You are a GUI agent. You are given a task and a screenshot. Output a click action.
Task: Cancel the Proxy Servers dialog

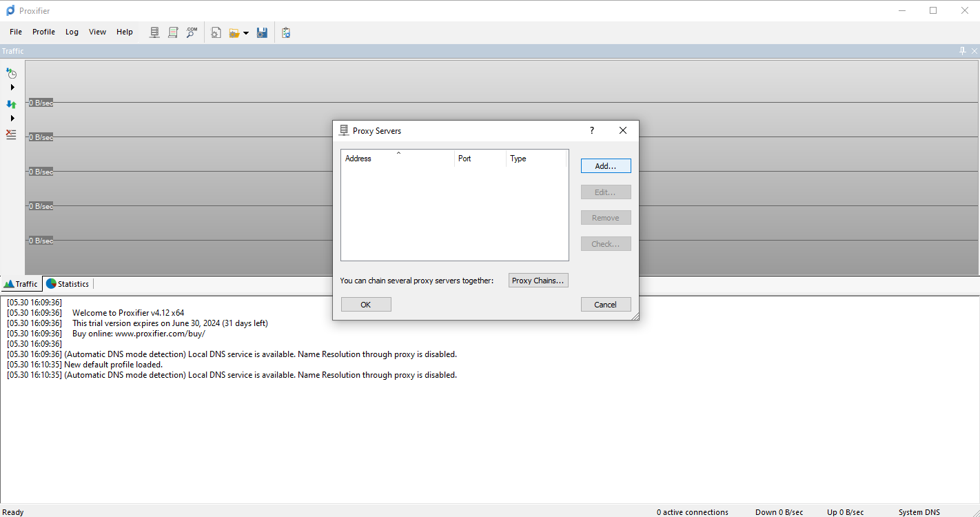coord(606,305)
